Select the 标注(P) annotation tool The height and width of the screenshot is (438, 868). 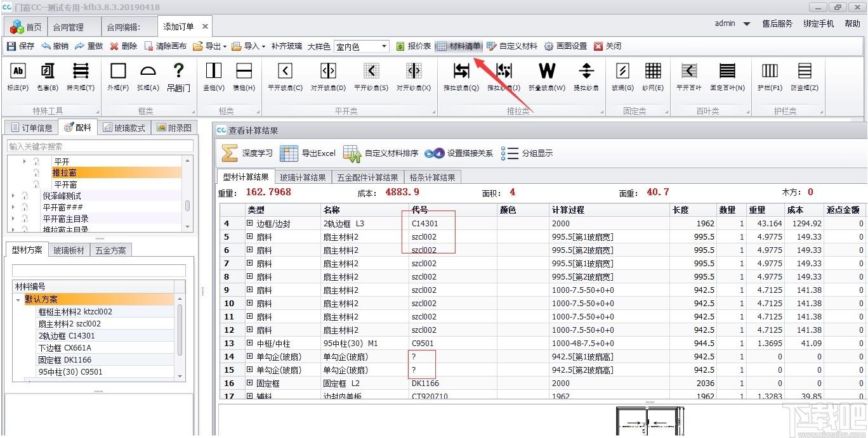click(x=18, y=77)
